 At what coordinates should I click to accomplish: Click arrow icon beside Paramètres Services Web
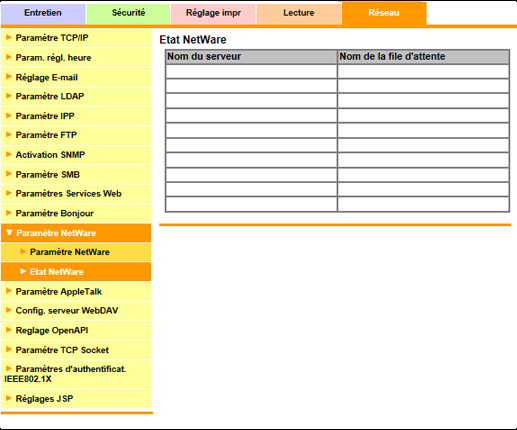click(x=9, y=193)
